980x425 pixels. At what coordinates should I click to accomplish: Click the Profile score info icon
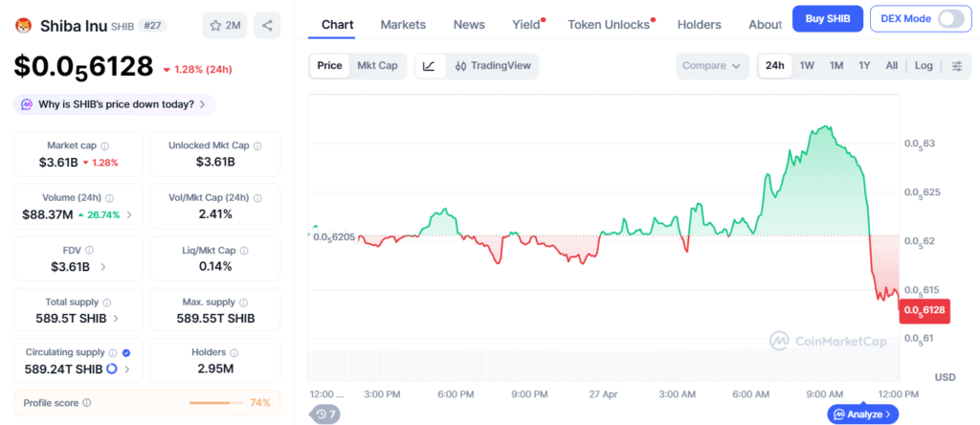tap(87, 403)
